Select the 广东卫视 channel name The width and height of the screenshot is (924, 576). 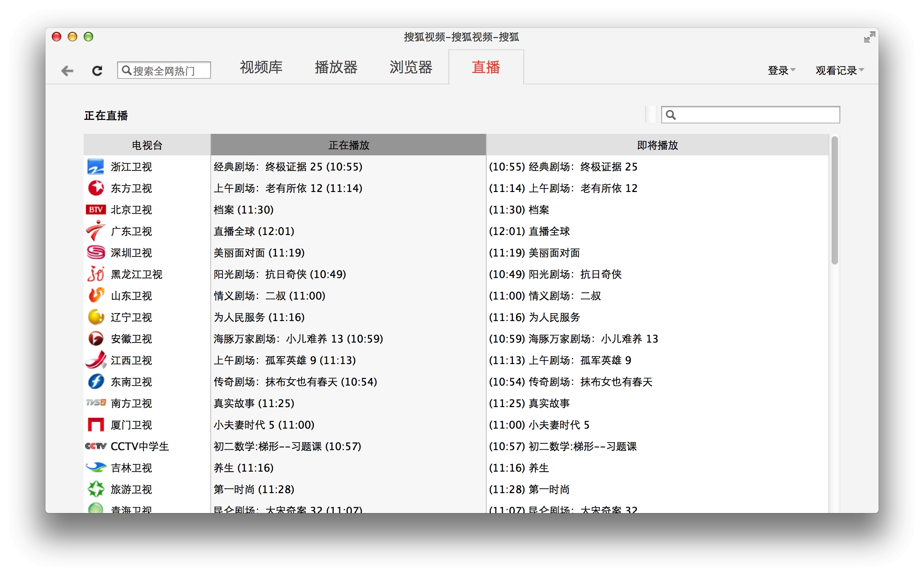tap(131, 231)
